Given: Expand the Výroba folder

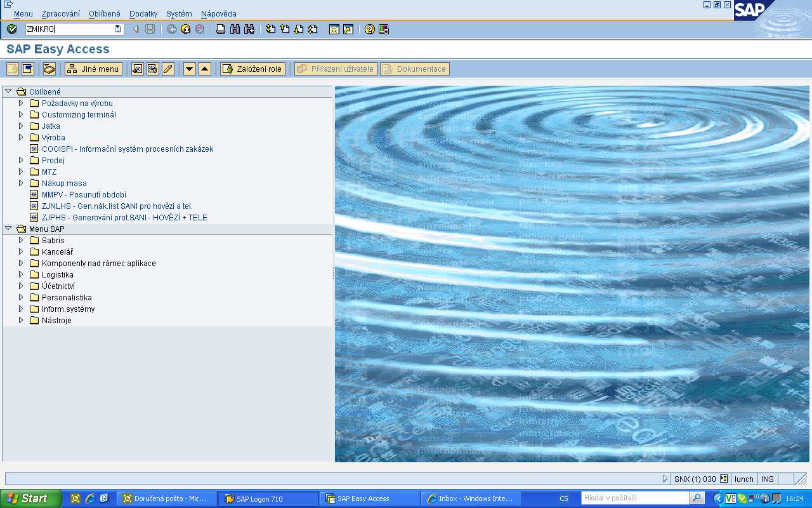Looking at the screenshot, I should pyautogui.click(x=21, y=137).
